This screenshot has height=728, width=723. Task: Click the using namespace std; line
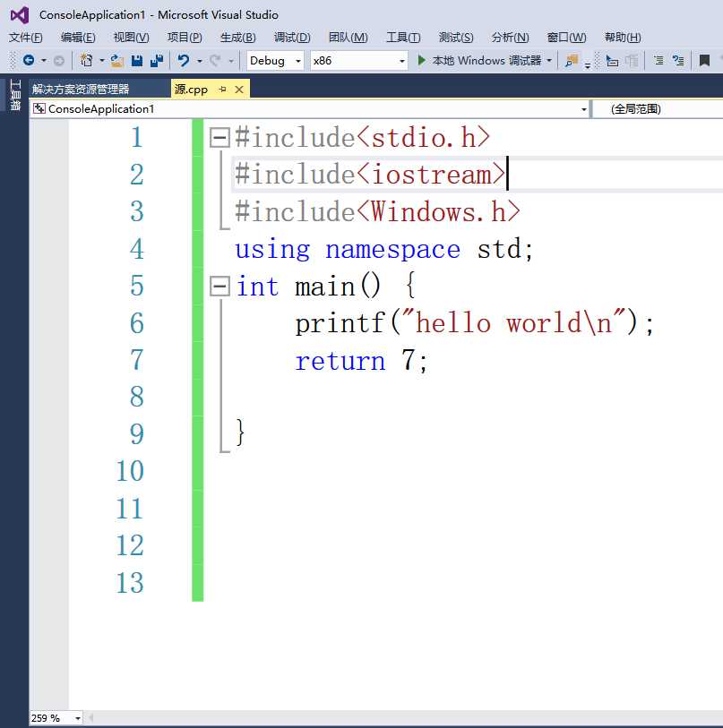(383, 250)
